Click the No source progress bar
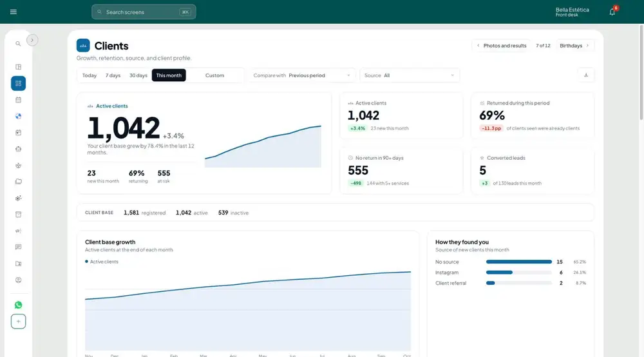 coord(518,262)
